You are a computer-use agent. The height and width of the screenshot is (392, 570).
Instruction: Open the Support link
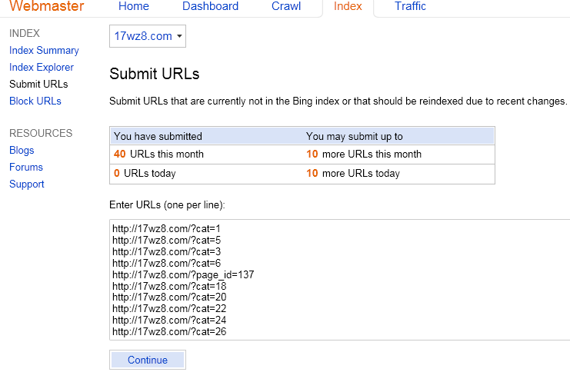click(26, 184)
